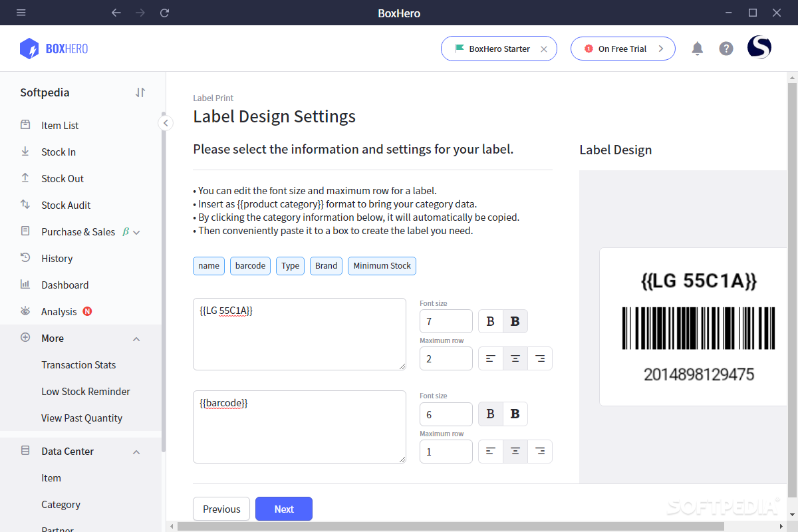Align barcode text center
Image resolution: width=798 pixels, height=532 pixels.
(x=515, y=451)
